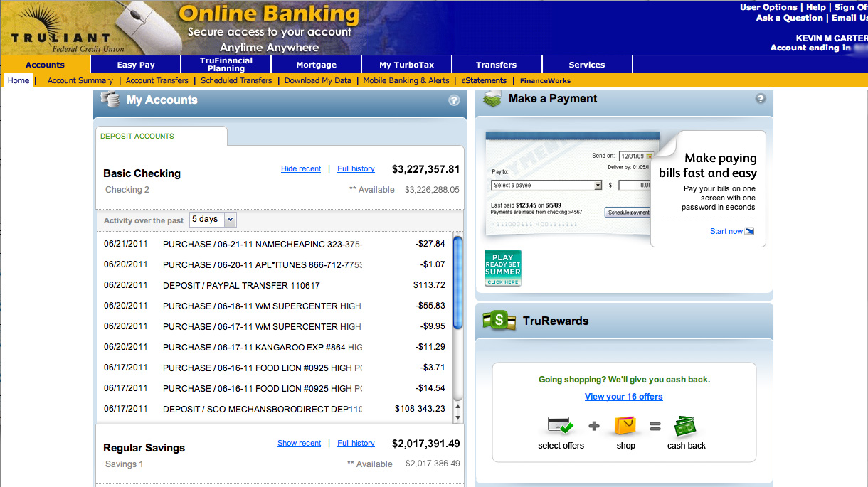Open the eStatements submenu link

coord(484,81)
